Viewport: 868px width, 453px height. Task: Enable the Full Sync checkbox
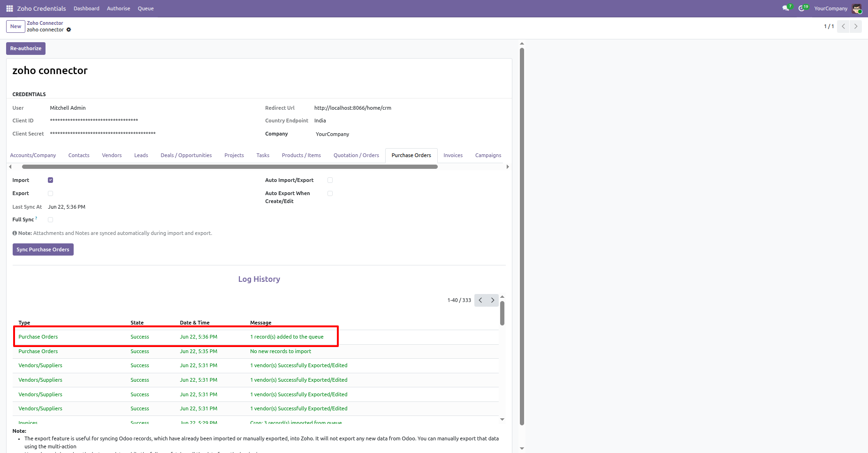[51, 219]
